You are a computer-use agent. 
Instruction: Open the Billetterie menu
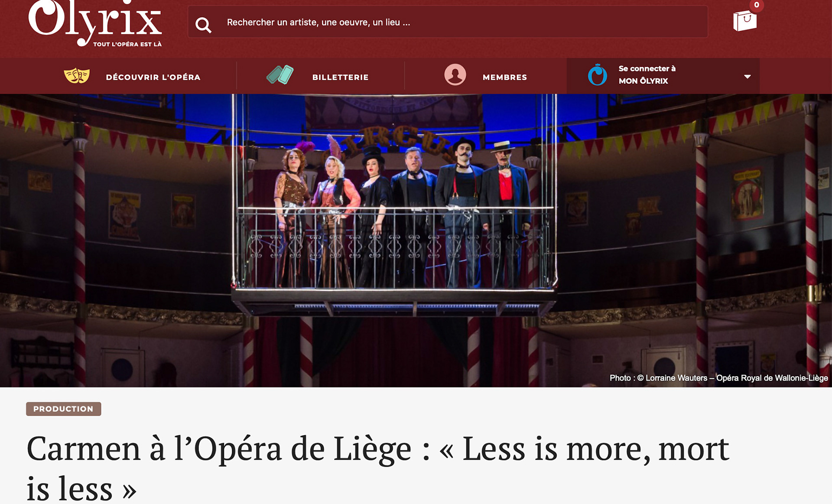point(340,77)
